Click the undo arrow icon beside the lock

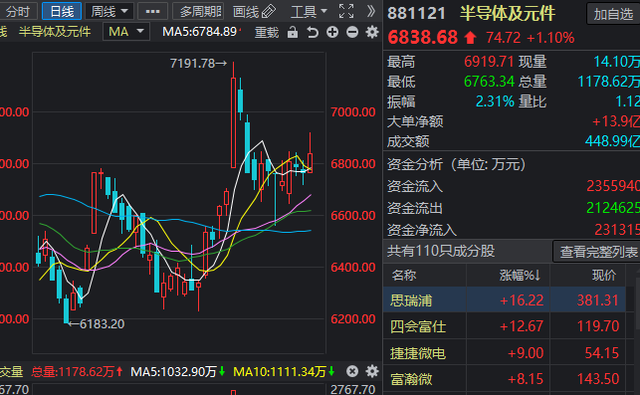pos(312,32)
